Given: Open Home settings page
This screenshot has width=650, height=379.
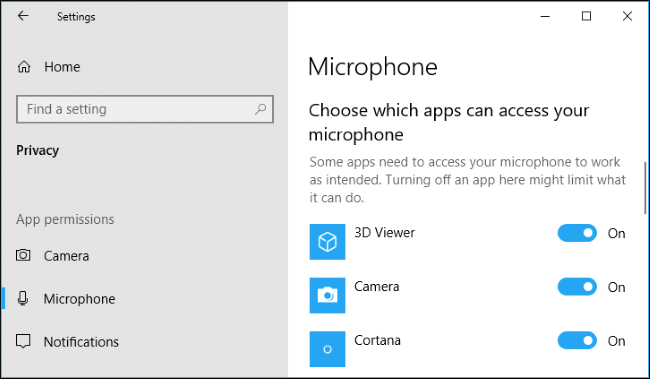Looking at the screenshot, I should pos(62,67).
